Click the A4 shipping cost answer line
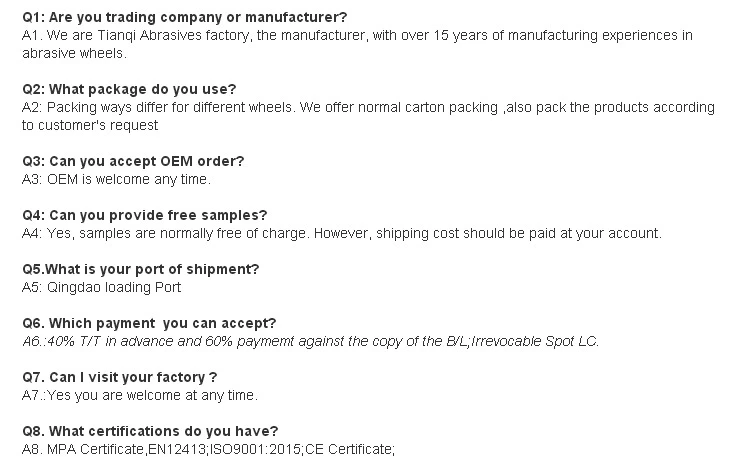 (x=342, y=234)
